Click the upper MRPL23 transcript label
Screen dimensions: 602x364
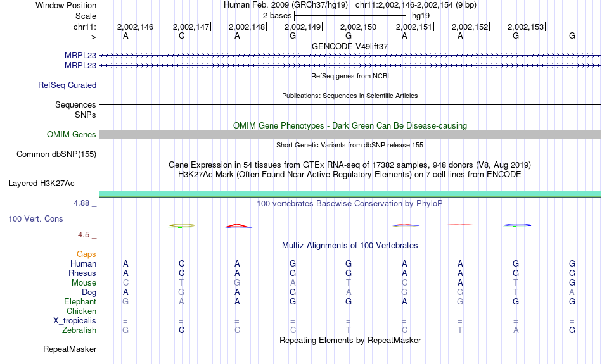[80, 56]
